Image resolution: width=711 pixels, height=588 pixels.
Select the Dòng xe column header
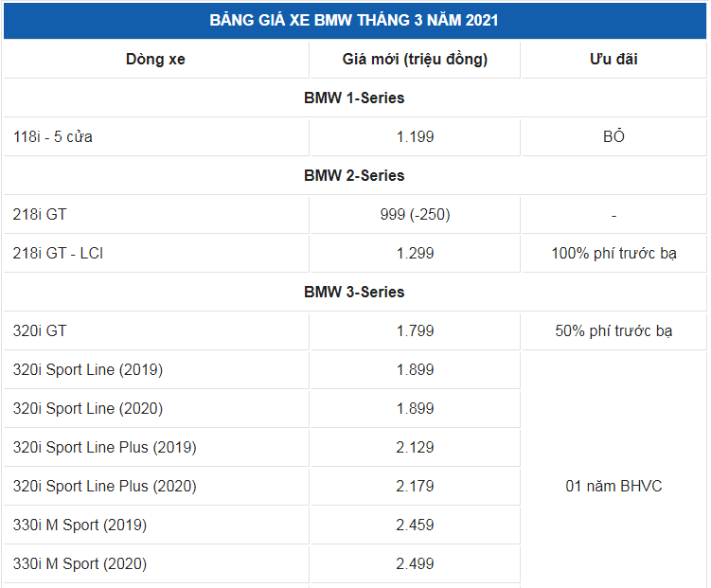click(x=156, y=60)
